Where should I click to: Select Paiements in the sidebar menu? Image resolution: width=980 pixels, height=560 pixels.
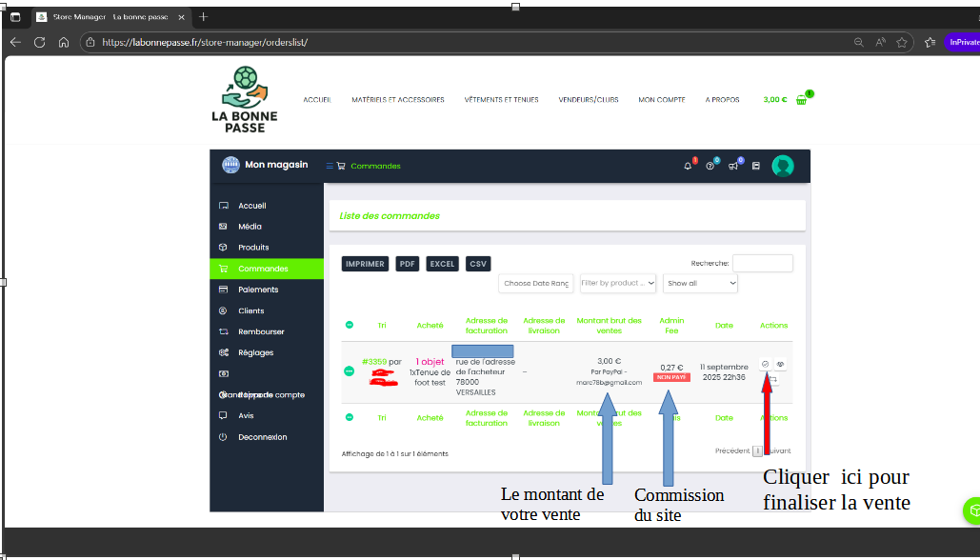[x=258, y=290]
